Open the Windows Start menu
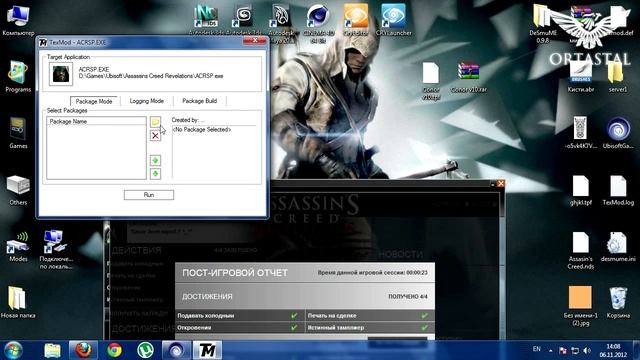 [x=13, y=350]
